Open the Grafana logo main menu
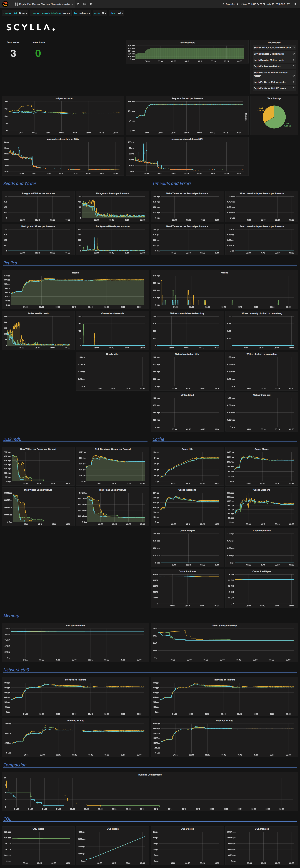The image size is (300, 868). (x=5, y=4)
